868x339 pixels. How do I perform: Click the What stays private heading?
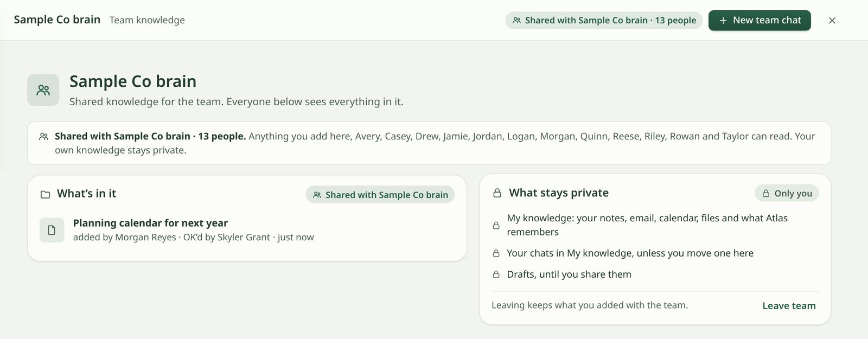pyautogui.click(x=559, y=193)
